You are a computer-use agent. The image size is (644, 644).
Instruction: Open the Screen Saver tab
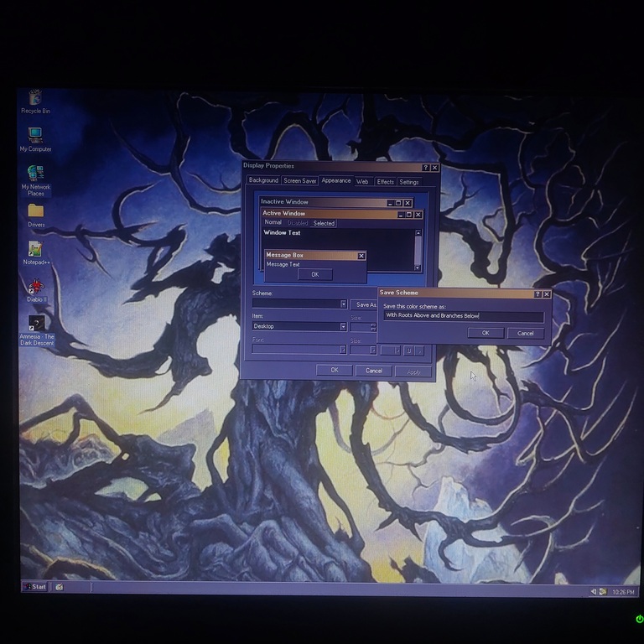pyautogui.click(x=299, y=181)
